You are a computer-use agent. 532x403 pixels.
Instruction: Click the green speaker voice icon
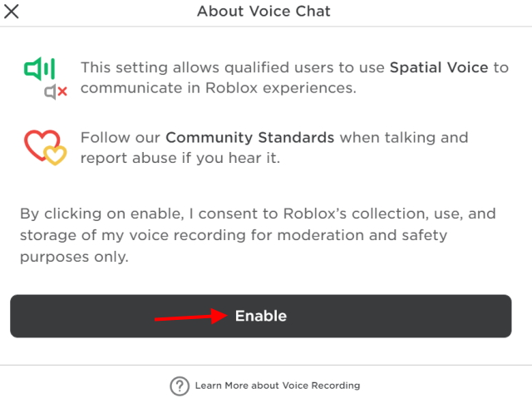[x=39, y=69]
